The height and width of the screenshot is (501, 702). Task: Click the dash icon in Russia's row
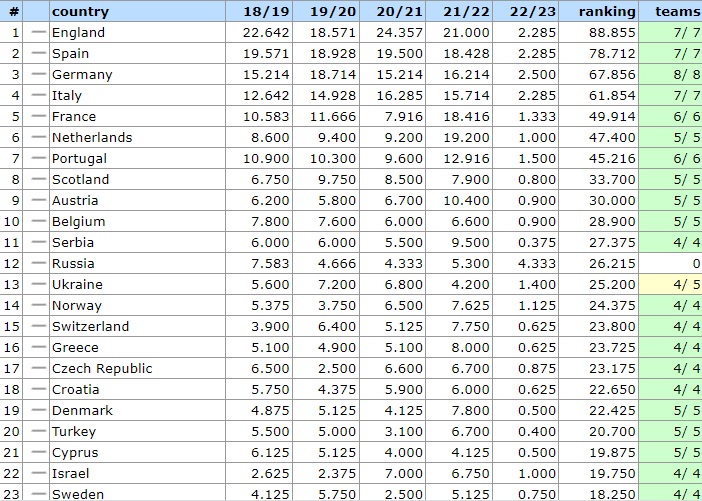click(39, 264)
